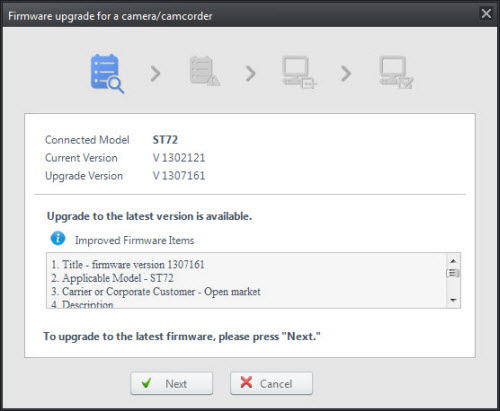Click scroll down arrow in firmware items list

[x=453, y=300]
